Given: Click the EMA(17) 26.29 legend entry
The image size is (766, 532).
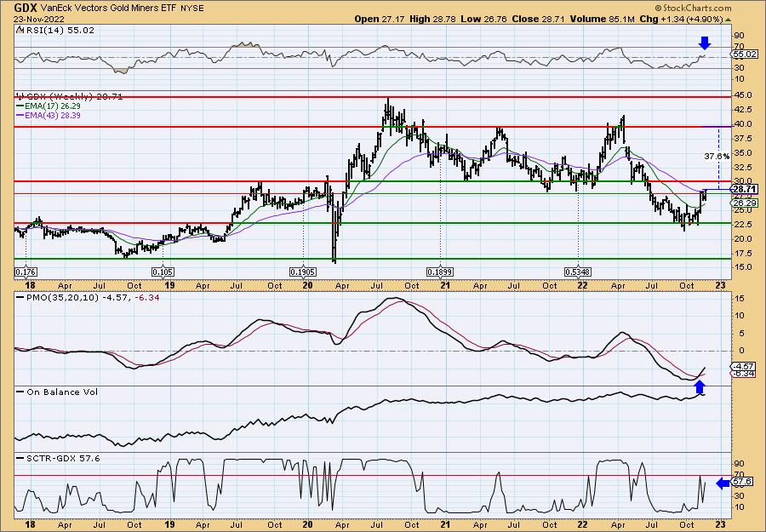Looking at the screenshot, I should pyautogui.click(x=49, y=106).
